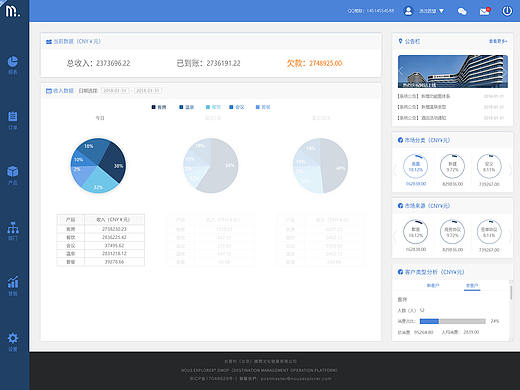Select the 9.72% ring in market classification
The width and height of the screenshot is (520, 390).
pos(452,167)
